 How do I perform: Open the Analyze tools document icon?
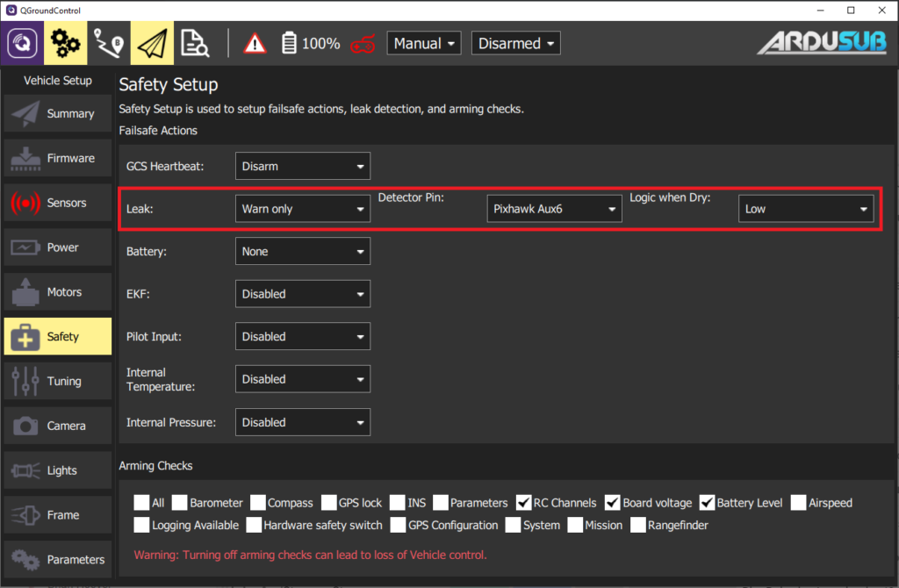coord(195,42)
